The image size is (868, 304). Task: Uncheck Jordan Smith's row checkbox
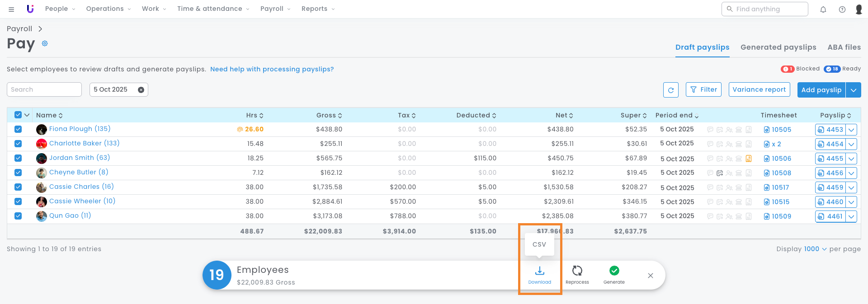click(18, 158)
